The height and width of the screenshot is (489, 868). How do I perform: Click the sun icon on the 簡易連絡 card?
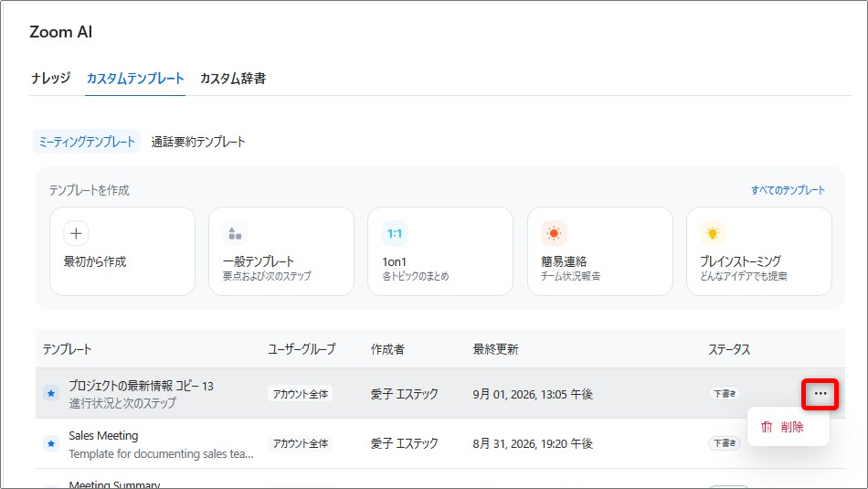point(554,234)
